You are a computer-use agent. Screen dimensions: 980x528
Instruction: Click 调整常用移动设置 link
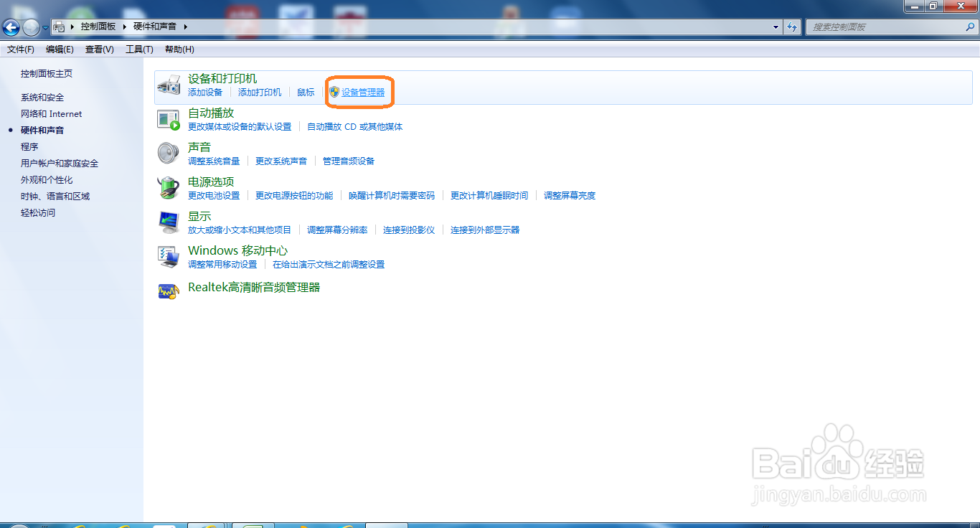[x=222, y=265]
